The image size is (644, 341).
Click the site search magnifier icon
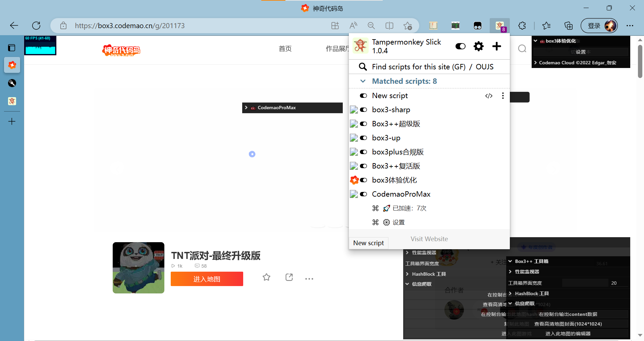pos(522,49)
